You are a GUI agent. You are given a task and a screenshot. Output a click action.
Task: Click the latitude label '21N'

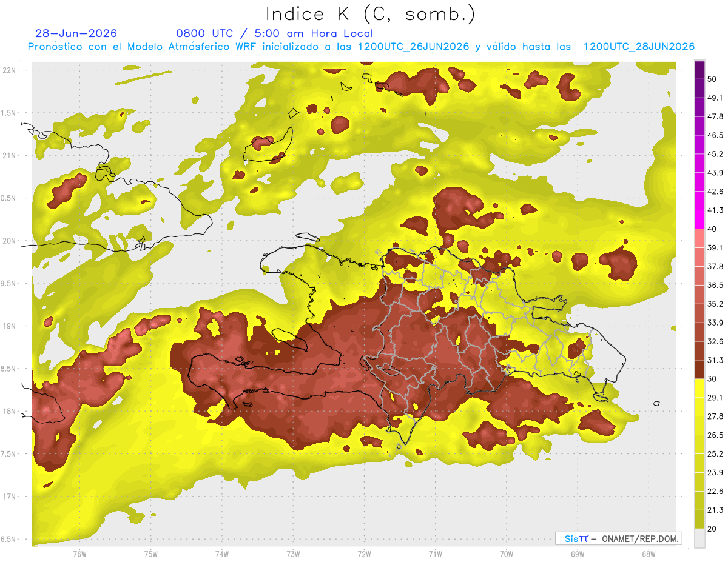[x=10, y=155]
